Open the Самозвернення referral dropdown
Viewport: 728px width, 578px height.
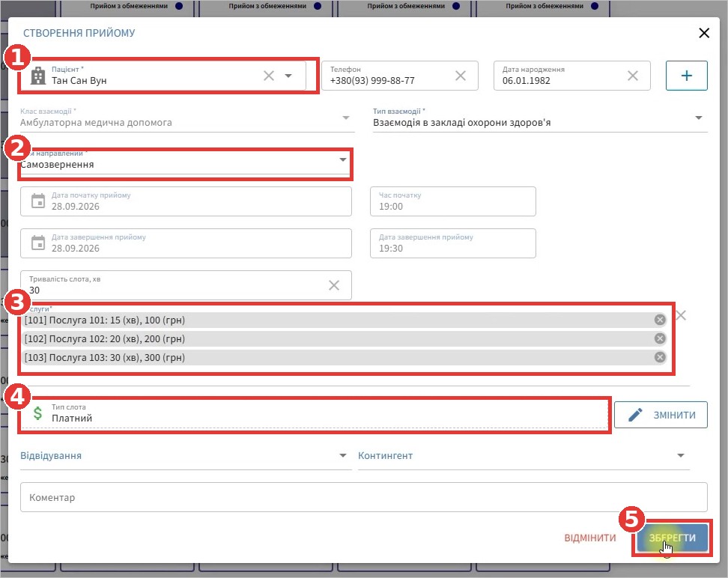[x=342, y=159]
